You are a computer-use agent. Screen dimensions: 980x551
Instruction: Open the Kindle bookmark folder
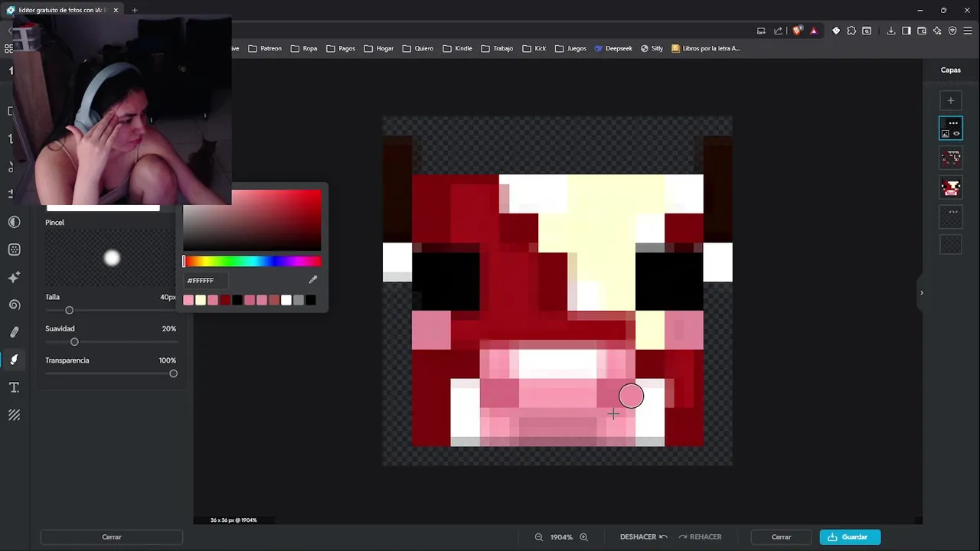point(457,48)
